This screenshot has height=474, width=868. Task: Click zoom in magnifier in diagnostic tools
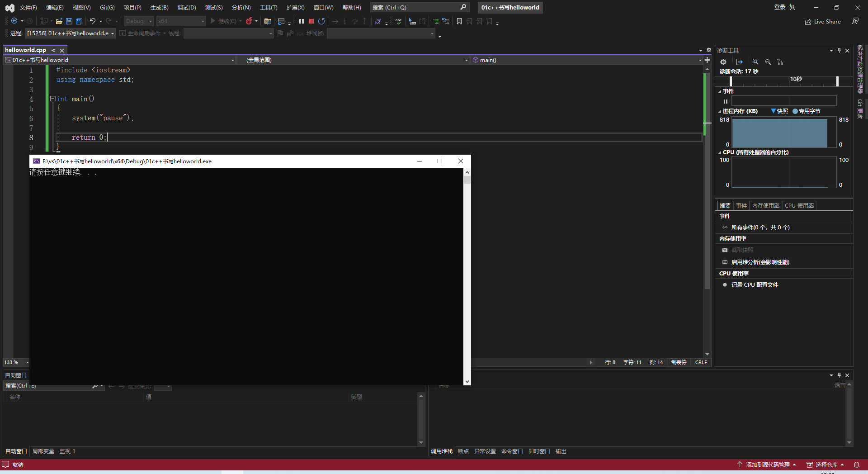pyautogui.click(x=755, y=62)
